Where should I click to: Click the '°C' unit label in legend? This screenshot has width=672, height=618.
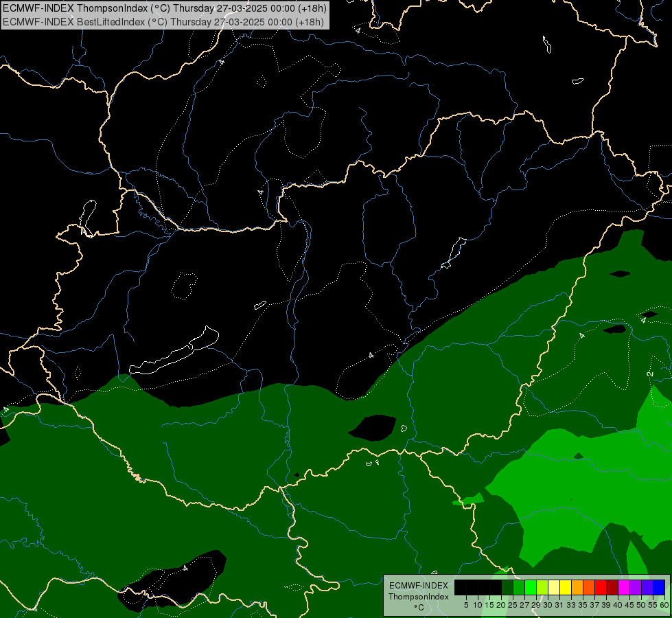[x=419, y=608]
